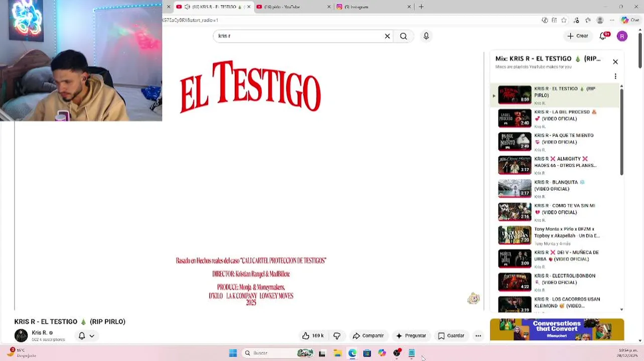
Task: Open Edge Copilot Chat button
Action: 631,20
